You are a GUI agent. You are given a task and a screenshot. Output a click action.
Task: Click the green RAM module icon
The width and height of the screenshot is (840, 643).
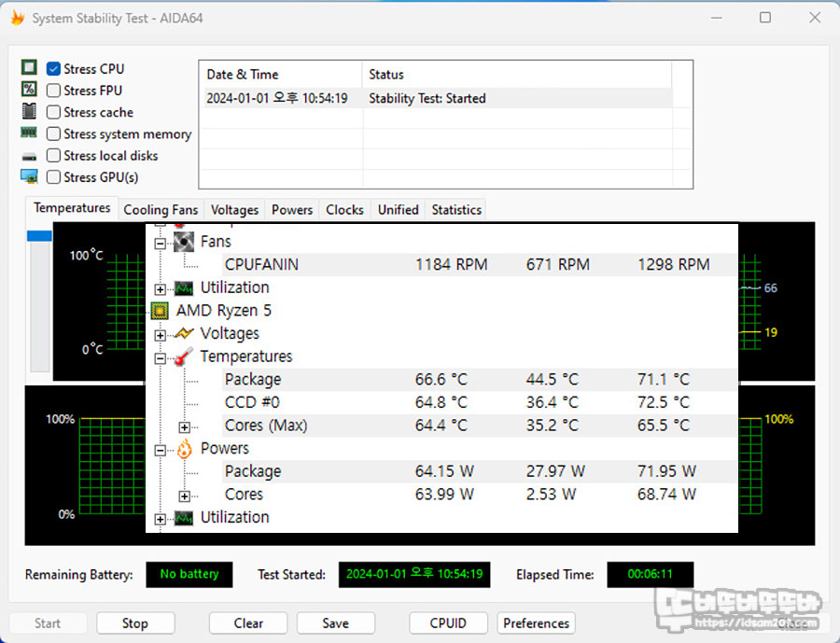click(x=29, y=132)
